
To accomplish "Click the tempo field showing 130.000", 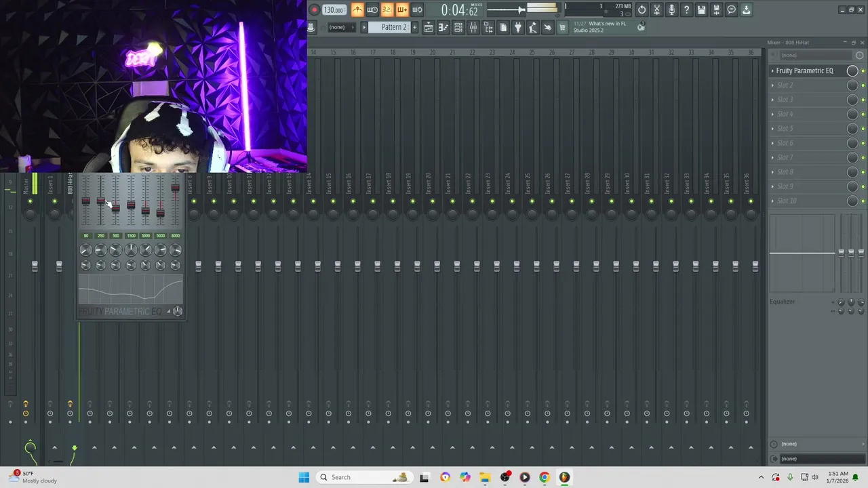I will [333, 9].
